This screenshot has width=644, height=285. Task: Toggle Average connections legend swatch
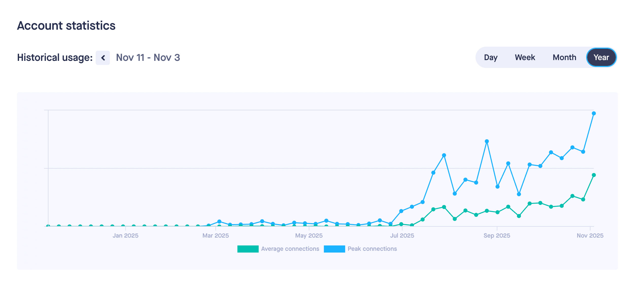click(x=248, y=249)
